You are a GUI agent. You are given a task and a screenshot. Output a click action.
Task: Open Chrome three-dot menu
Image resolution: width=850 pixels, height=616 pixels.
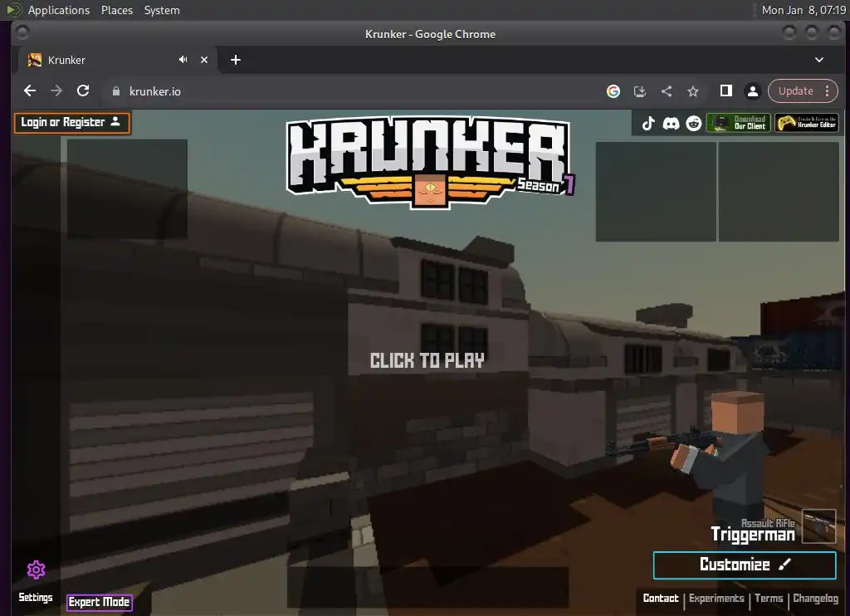[828, 91]
